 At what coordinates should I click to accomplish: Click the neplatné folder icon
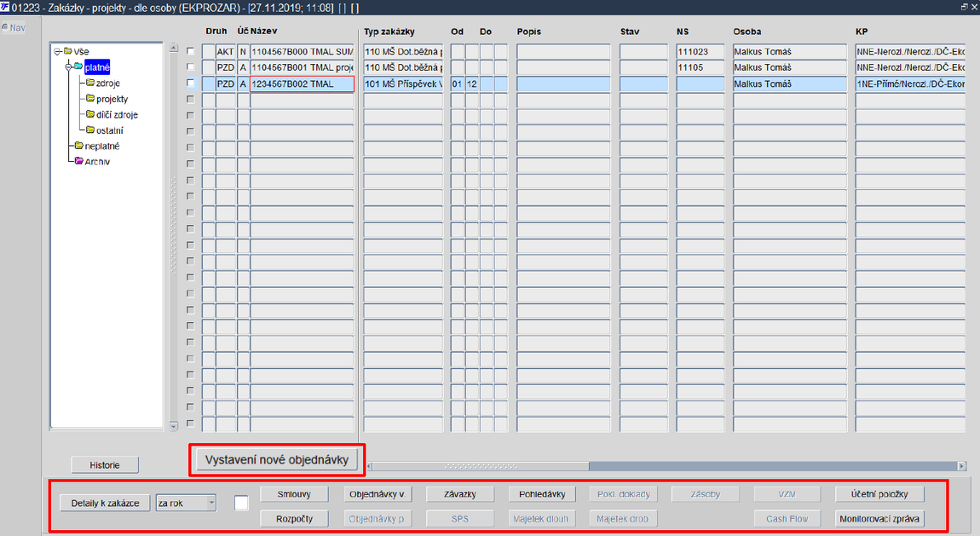click(78, 146)
